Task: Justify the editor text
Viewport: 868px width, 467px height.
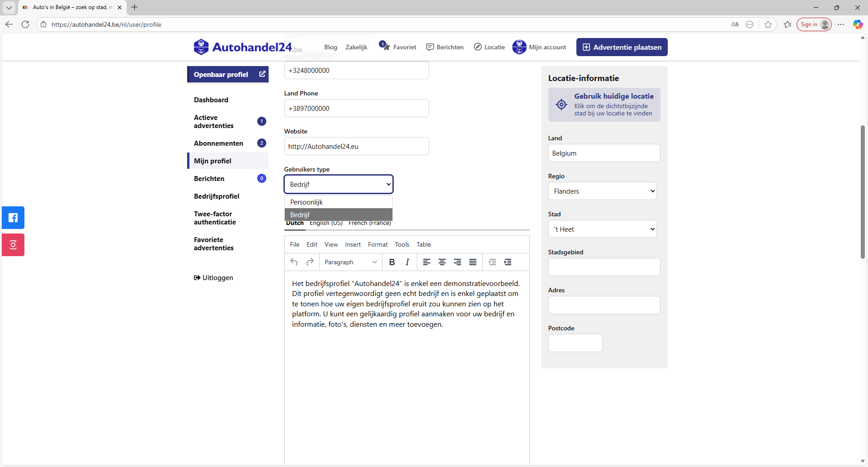Action: tap(473, 262)
